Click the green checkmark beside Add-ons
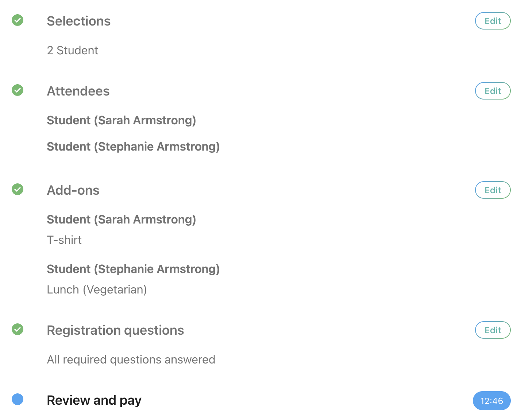 [18, 189]
